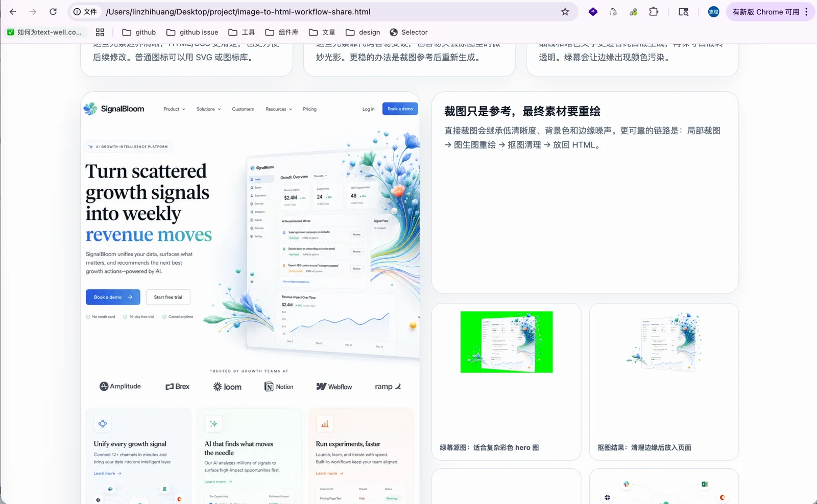Open the 文章 bookmark folder
Image resolution: width=817 pixels, height=504 pixels.
pos(322,32)
